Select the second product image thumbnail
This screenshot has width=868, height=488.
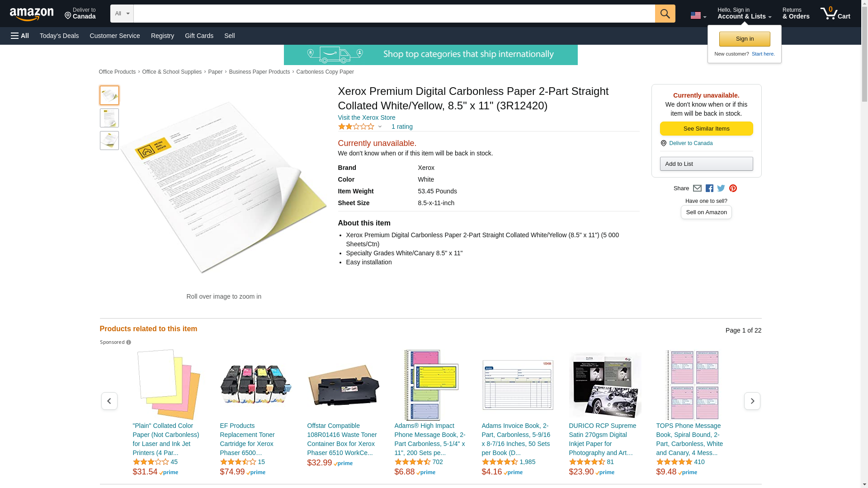109,118
